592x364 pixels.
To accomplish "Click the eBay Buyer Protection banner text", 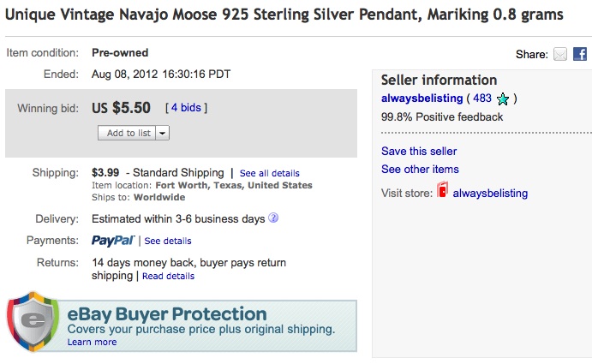I will [167, 314].
